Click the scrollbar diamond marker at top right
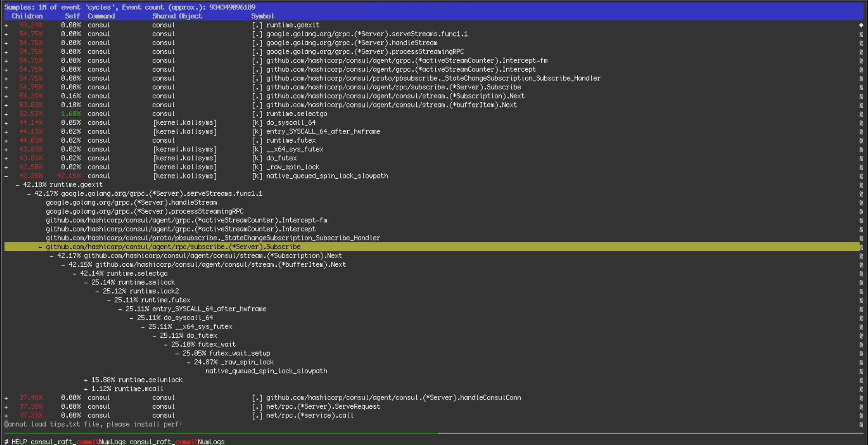The height and width of the screenshot is (445, 868). [x=861, y=25]
